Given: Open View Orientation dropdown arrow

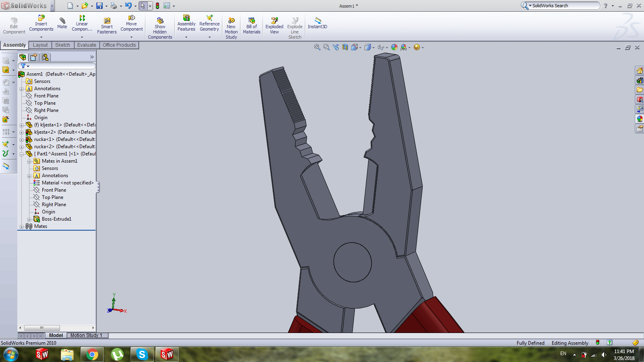Looking at the screenshot, I should coord(360,48).
